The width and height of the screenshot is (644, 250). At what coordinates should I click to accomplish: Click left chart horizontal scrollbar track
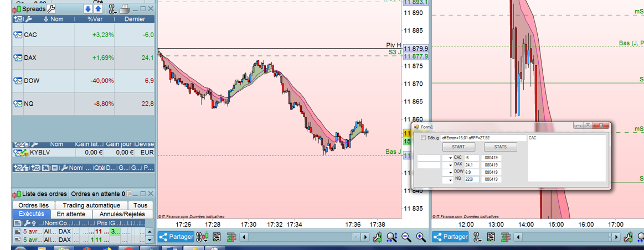tap(300, 237)
